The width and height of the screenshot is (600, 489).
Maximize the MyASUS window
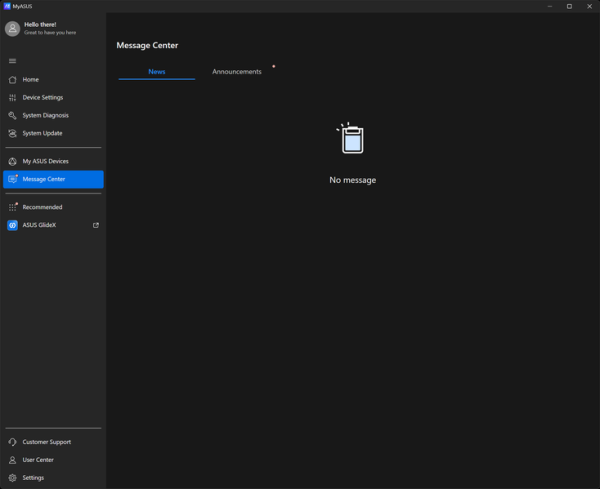coord(569,6)
